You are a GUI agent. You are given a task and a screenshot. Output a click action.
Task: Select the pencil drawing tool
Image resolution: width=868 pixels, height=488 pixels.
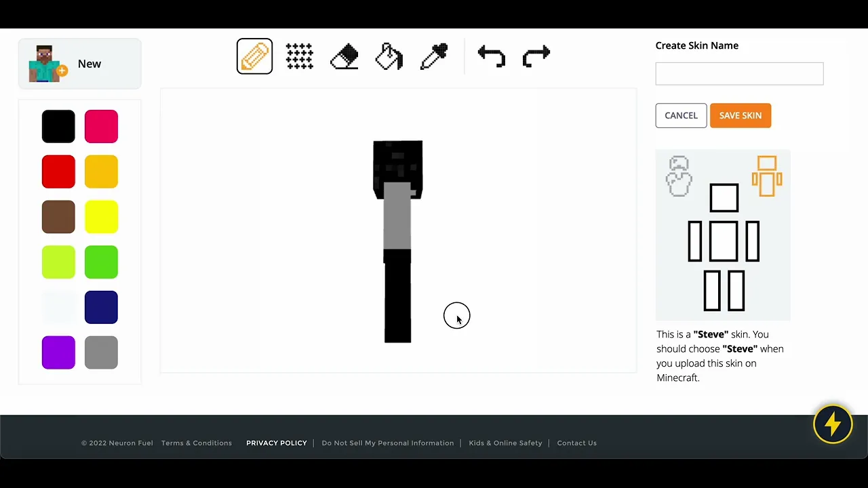254,56
